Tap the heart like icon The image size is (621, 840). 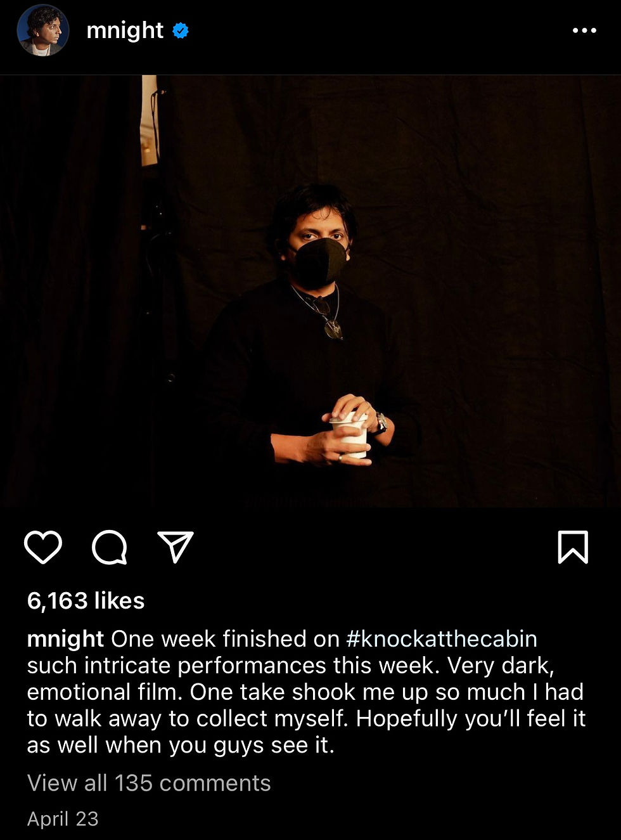tap(43, 547)
